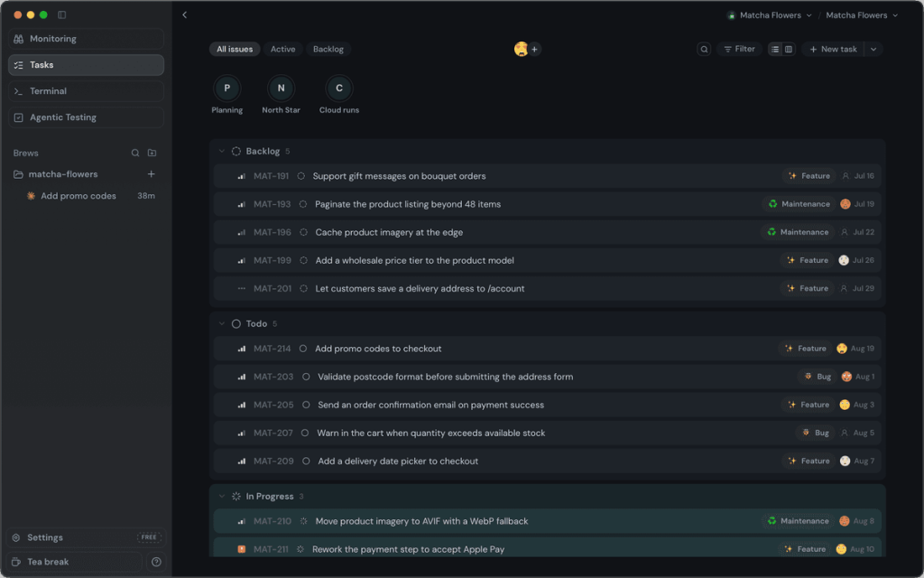Click unassigned person icon on MAT-191
This screenshot has height=578, width=924.
(x=845, y=176)
